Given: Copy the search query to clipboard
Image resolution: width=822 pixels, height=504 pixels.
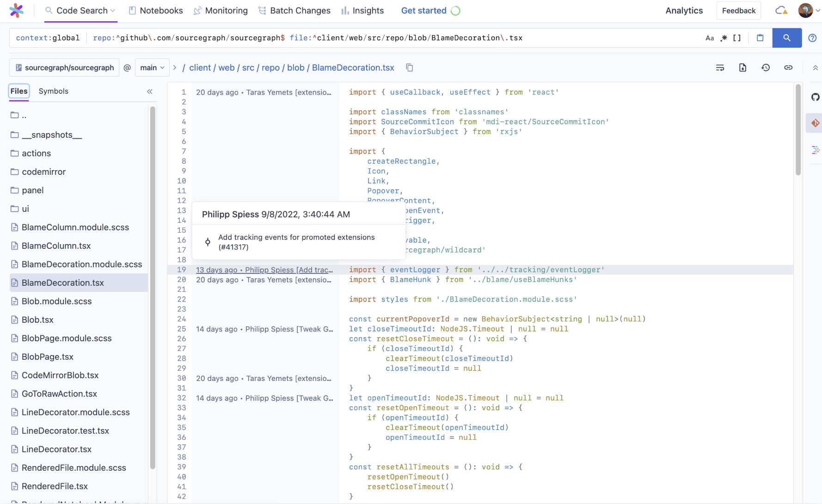Looking at the screenshot, I should tap(761, 38).
